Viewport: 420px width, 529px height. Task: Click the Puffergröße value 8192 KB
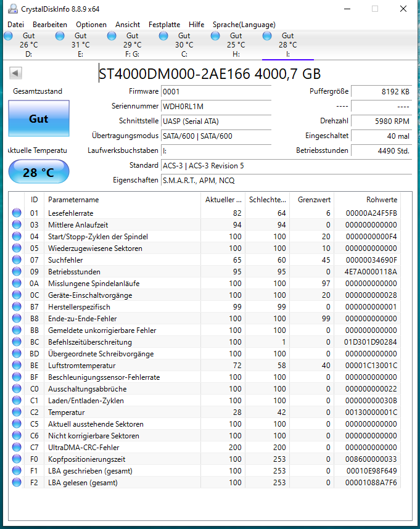point(382,91)
